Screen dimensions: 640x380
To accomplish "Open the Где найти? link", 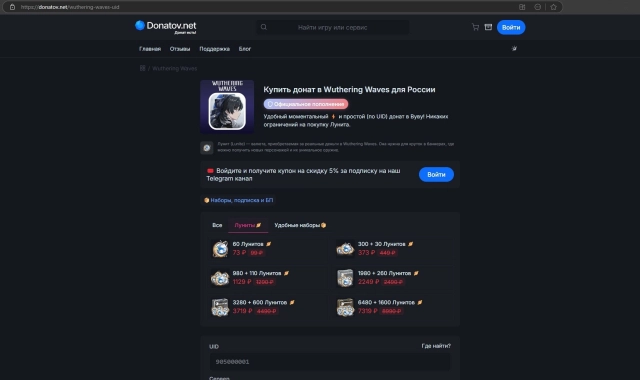I will (436, 346).
